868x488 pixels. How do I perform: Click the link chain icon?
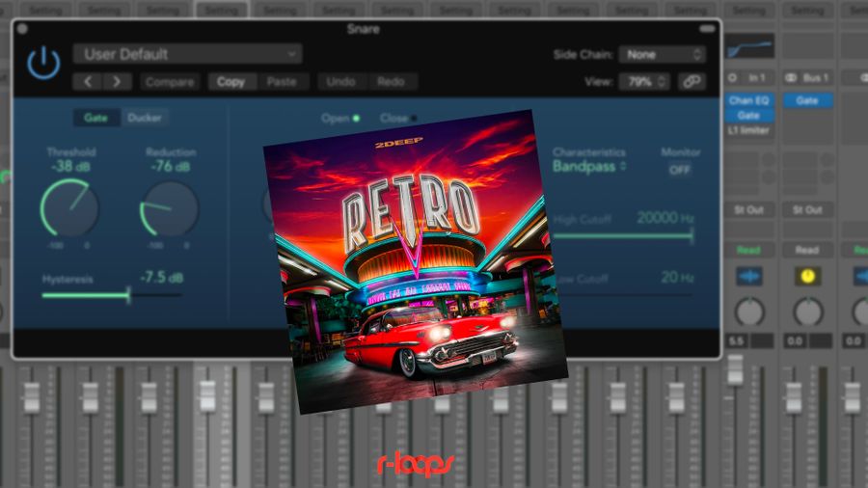coord(692,82)
